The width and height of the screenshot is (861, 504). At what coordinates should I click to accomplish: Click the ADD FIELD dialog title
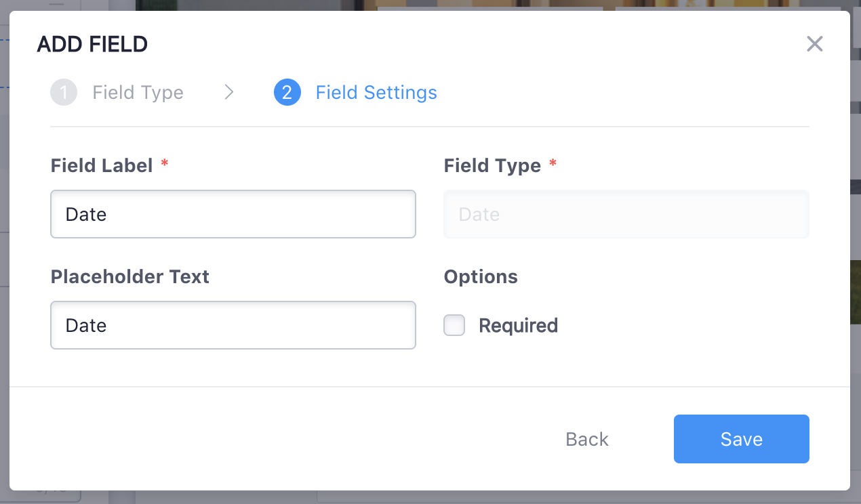(x=92, y=43)
